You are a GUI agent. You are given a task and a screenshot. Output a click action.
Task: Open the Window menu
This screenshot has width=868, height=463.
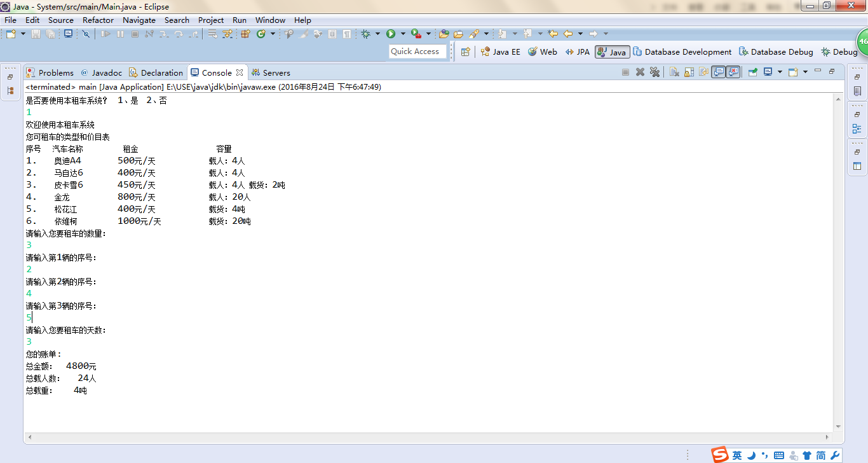(271, 20)
